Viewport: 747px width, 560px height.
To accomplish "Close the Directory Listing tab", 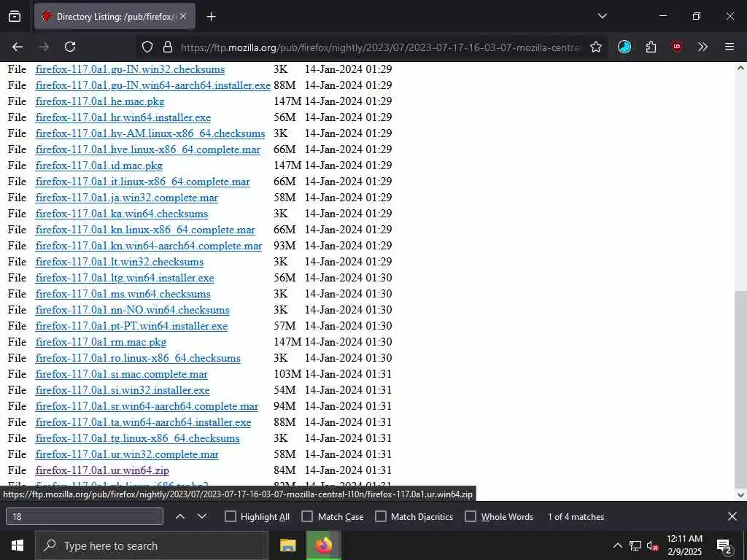I will (183, 16).
